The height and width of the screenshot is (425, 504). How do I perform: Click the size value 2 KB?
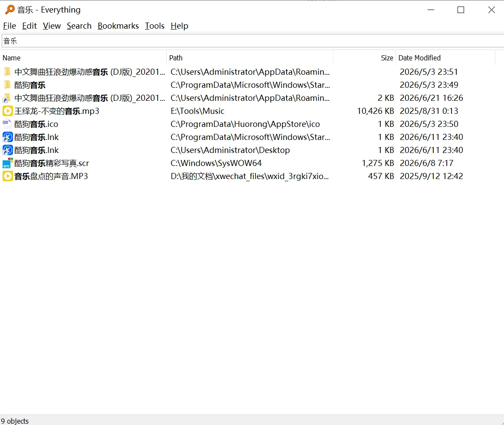(386, 98)
